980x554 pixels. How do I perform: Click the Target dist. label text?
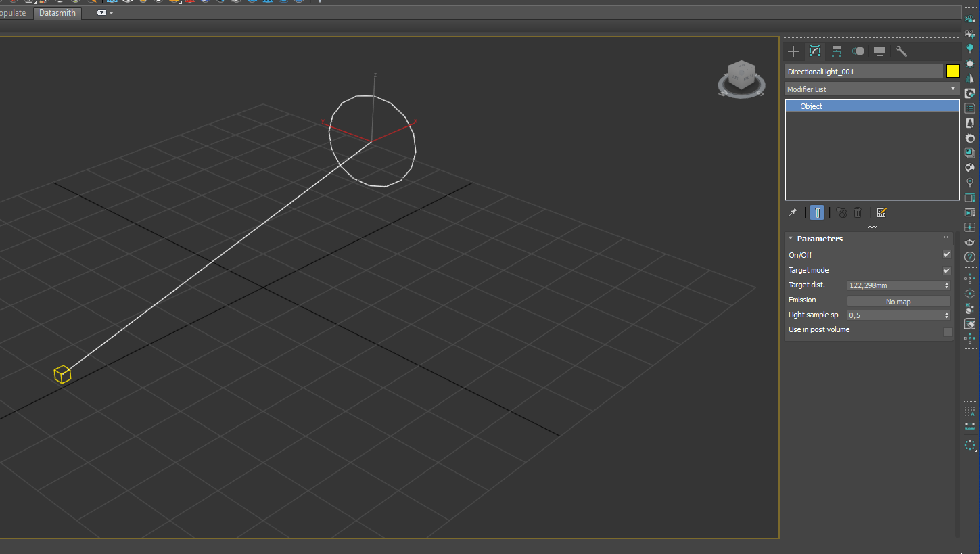807,285
